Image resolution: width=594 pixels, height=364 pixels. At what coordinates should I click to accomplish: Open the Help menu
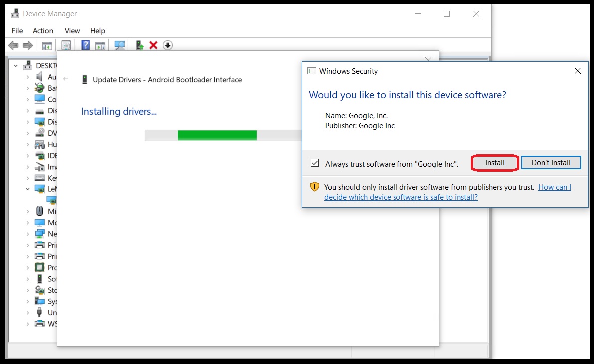(x=97, y=31)
